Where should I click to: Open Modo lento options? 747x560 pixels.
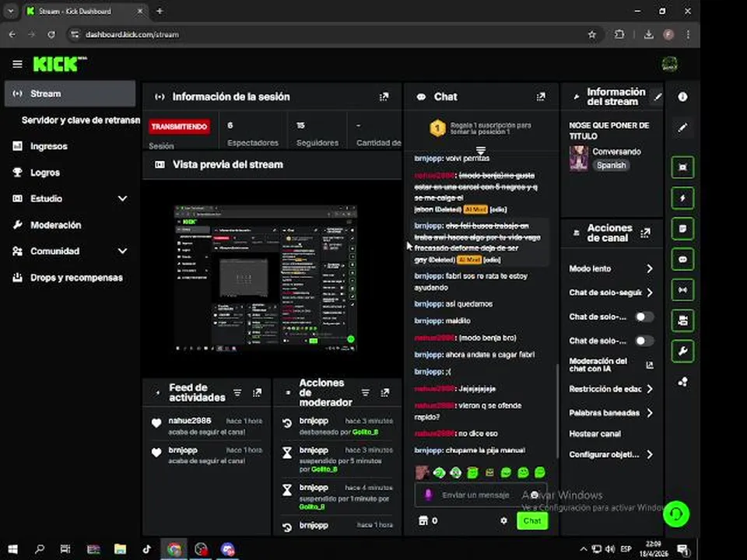[612, 268]
